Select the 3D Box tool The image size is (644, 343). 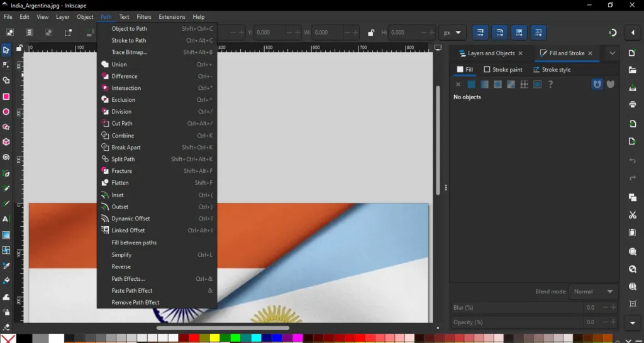[6, 142]
